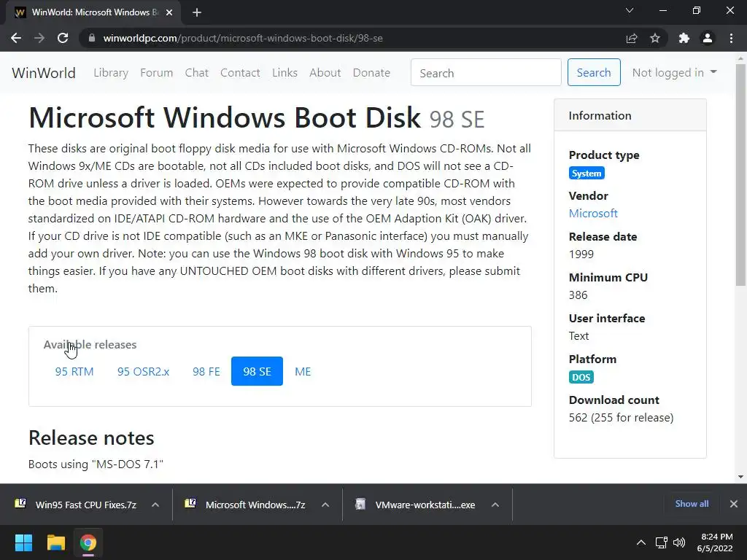
Task: Select the ME release
Action: coord(303,371)
